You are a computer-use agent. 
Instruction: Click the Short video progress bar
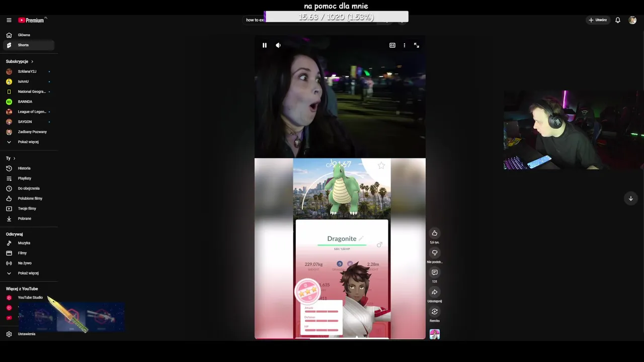click(340, 338)
